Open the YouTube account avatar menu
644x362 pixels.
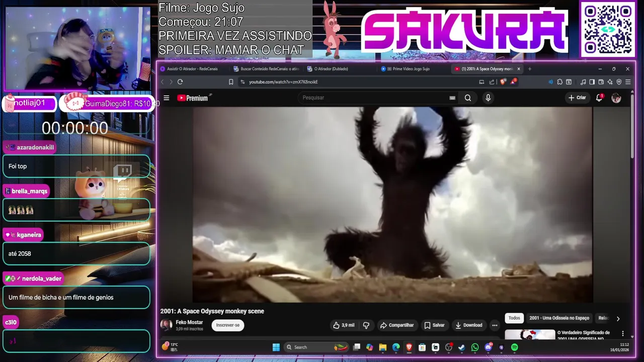click(x=616, y=98)
